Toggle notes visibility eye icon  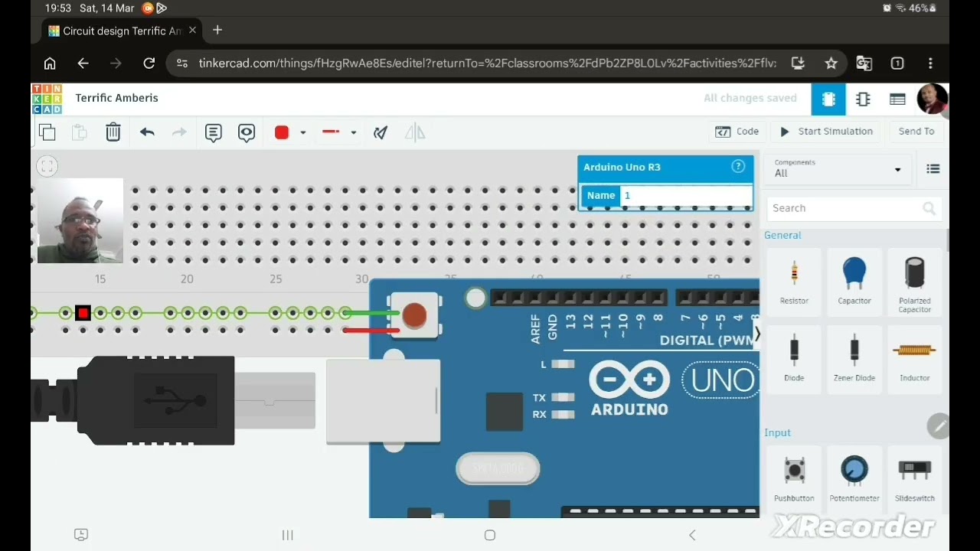pos(247,132)
